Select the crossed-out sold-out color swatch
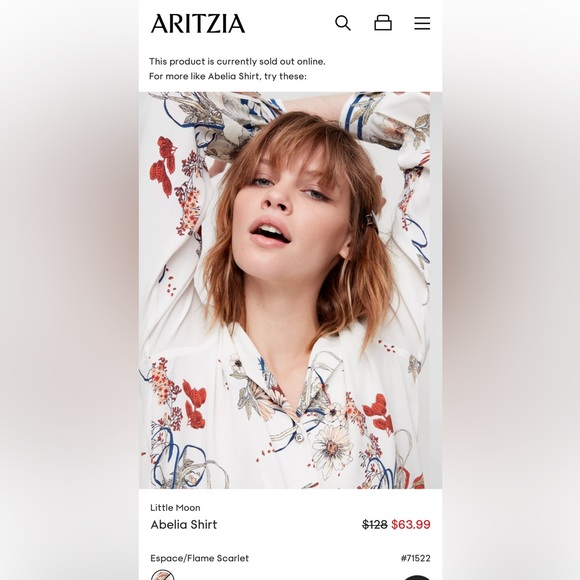The width and height of the screenshot is (580, 580). (162, 576)
